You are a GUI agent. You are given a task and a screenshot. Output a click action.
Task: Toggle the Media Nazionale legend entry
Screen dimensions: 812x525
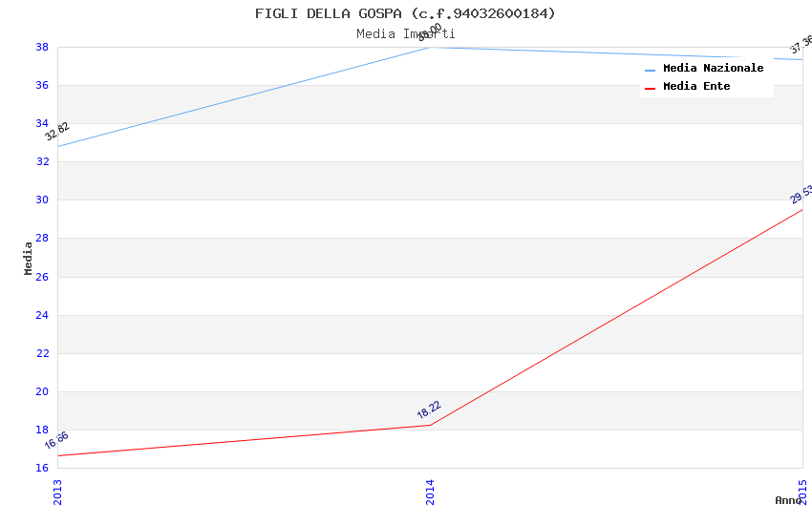tap(713, 69)
